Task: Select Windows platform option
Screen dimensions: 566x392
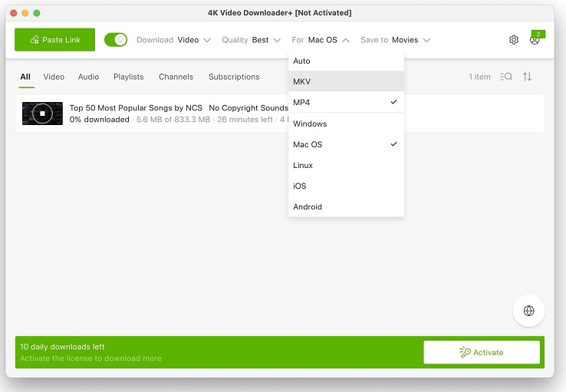Action: point(346,124)
